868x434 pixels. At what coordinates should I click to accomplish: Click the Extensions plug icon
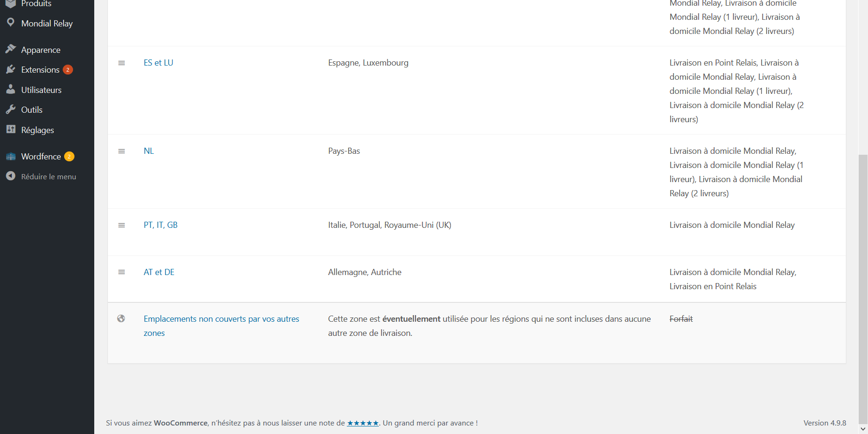point(10,69)
